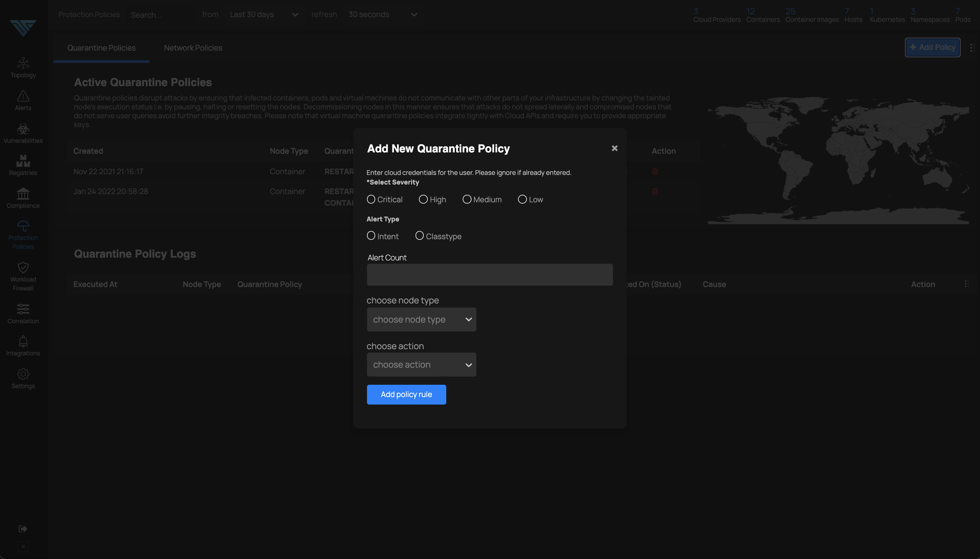Focus the Alert Count input field

(x=490, y=274)
